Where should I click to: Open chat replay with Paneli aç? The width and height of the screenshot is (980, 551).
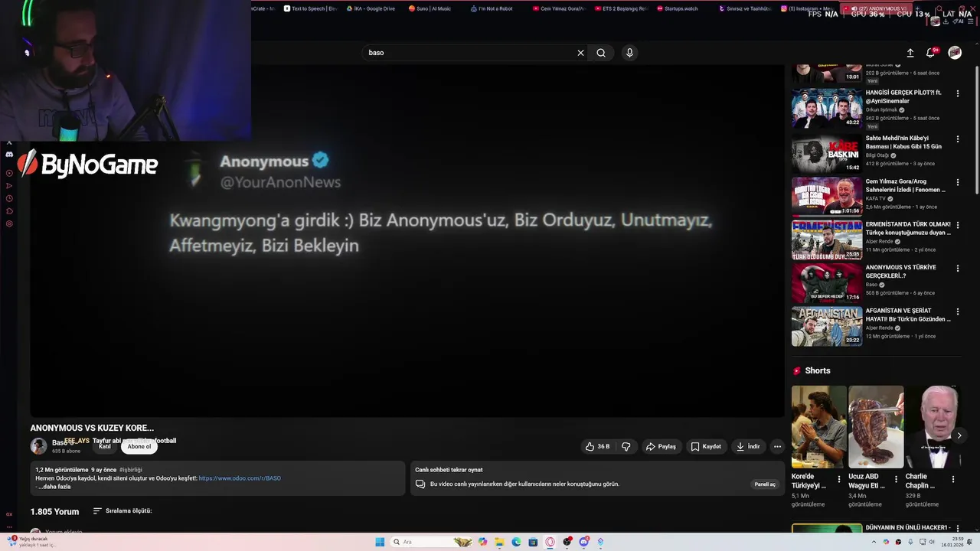(x=765, y=484)
